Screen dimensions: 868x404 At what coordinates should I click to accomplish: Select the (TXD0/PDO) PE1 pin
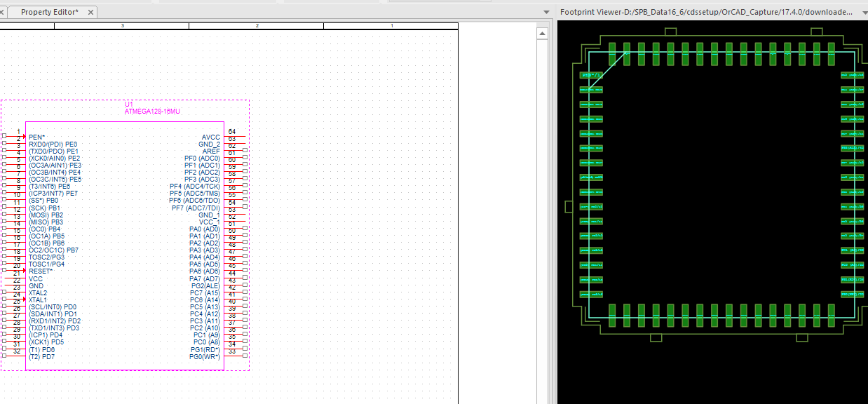[53, 151]
